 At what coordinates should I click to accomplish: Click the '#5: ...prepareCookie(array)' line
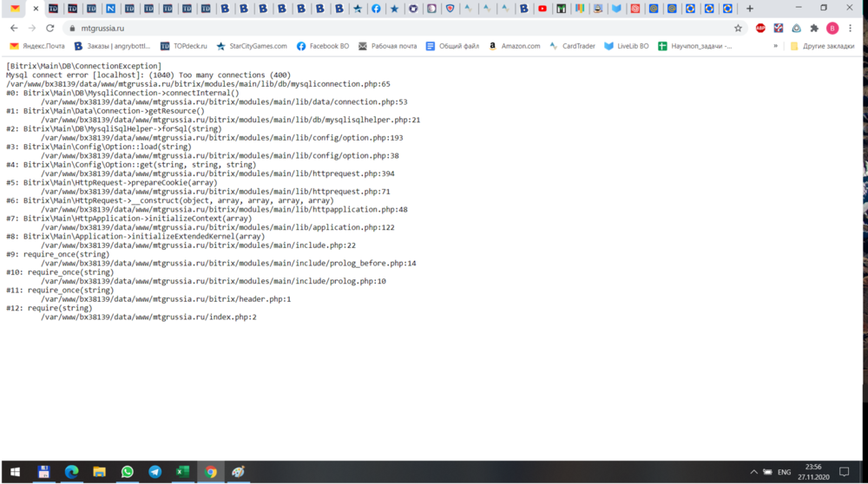(112, 182)
